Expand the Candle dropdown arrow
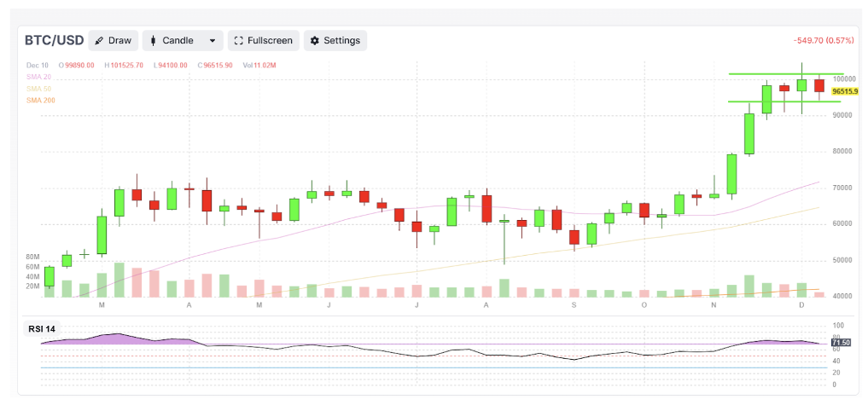This screenshot has height=405, width=868. [212, 41]
